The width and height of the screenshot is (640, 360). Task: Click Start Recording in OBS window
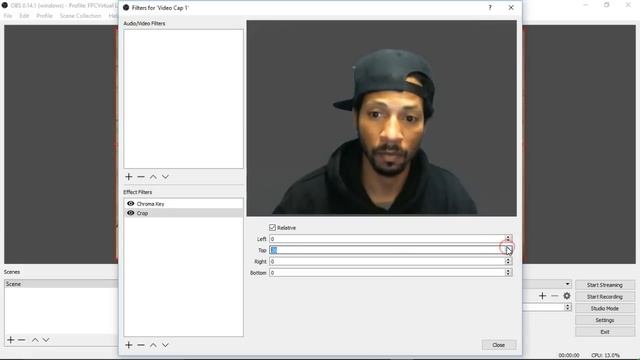pyautogui.click(x=605, y=297)
